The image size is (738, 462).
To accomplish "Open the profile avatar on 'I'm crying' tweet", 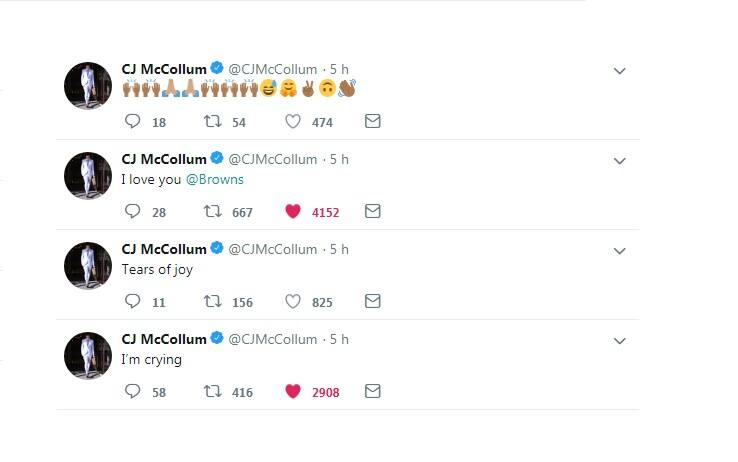I will tap(88, 355).
